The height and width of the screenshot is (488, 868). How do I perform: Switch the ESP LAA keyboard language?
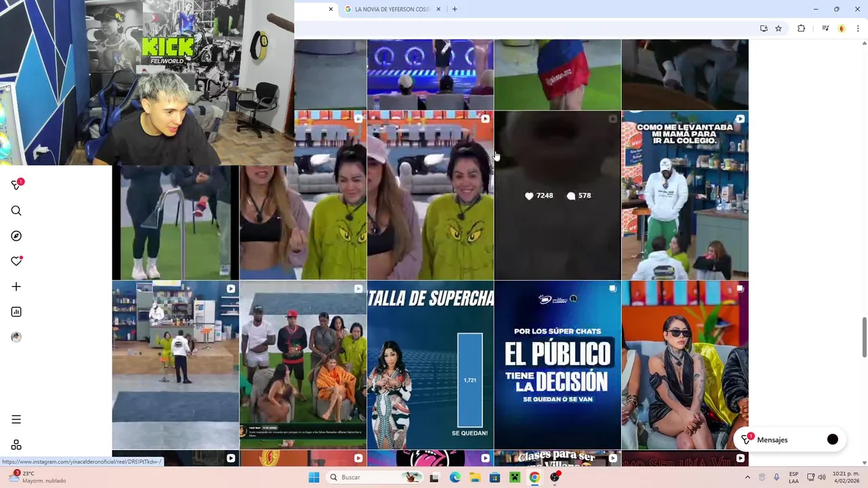(793, 477)
